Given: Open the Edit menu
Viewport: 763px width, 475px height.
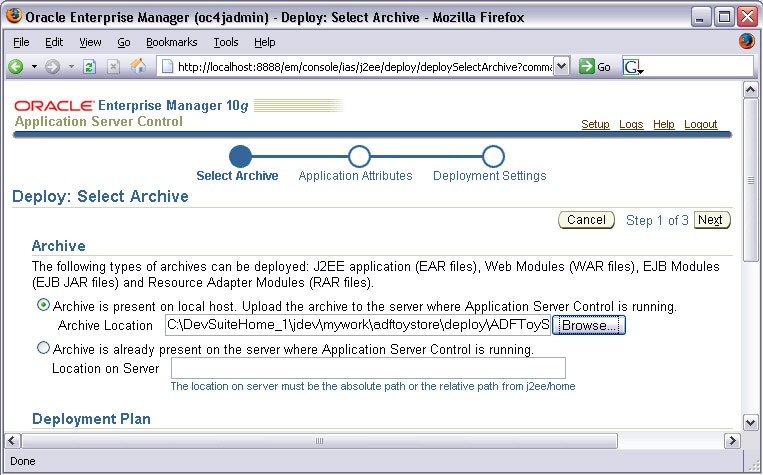Looking at the screenshot, I should 54,42.
